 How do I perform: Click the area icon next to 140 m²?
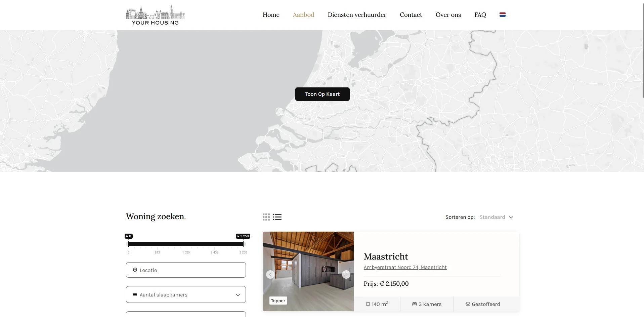pyautogui.click(x=368, y=304)
